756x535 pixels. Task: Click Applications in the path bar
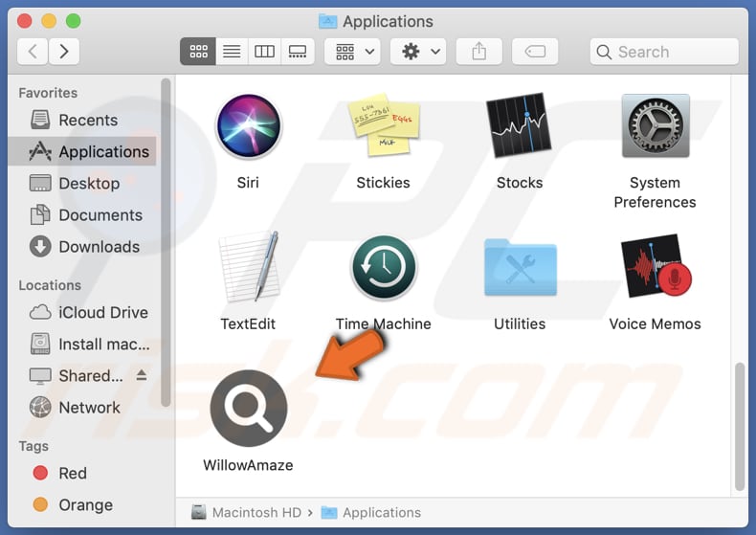tap(371, 512)
